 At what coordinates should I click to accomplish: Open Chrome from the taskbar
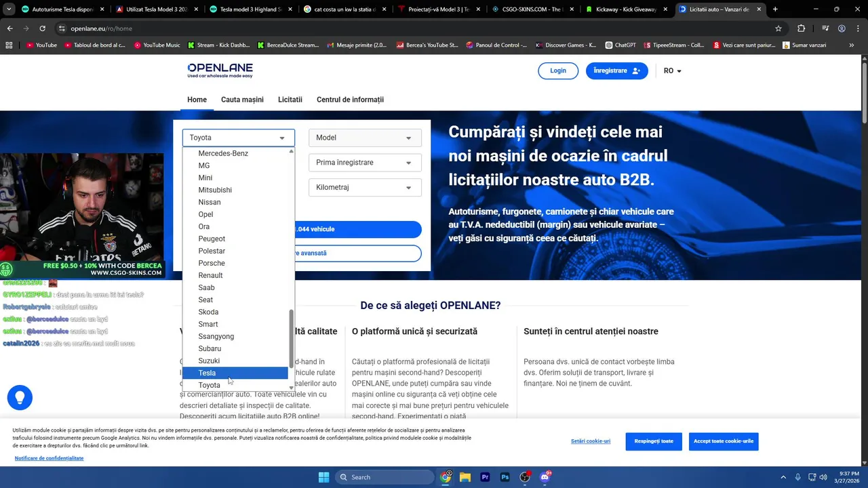click(446, 477)
